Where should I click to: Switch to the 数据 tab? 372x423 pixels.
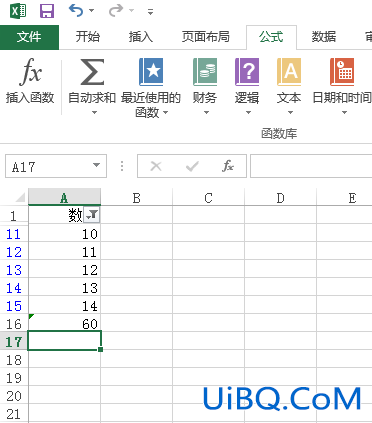(x=324, y=37)
